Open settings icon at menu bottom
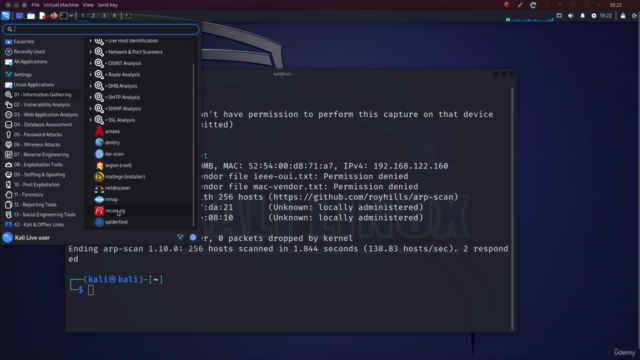This screenshot has height=360, width=640. point(180,237)
